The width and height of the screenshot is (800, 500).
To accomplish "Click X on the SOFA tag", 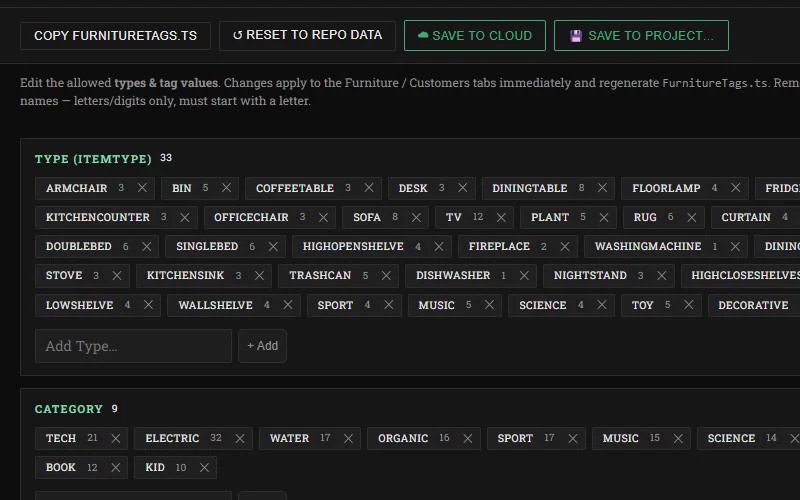I will coord(416,217).
